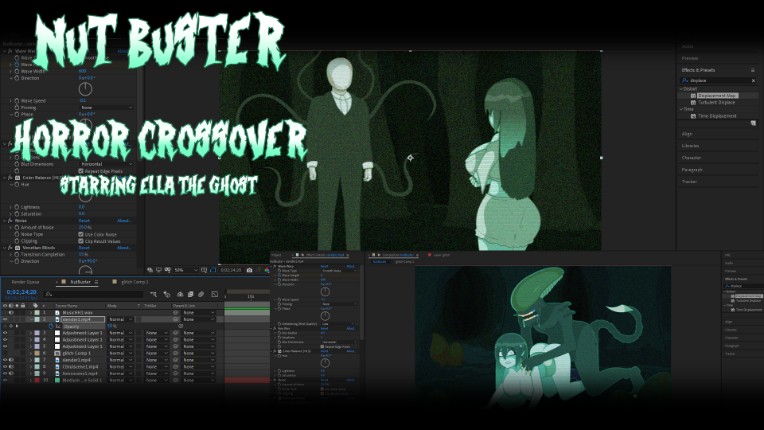Open the Align panel

pyautogui.click(x=687, y=134)
